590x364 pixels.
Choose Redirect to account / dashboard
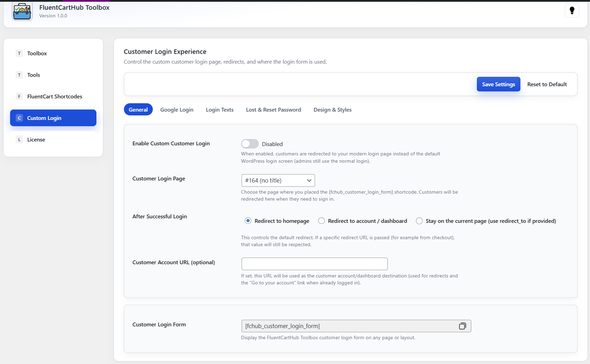pos(321,221)
